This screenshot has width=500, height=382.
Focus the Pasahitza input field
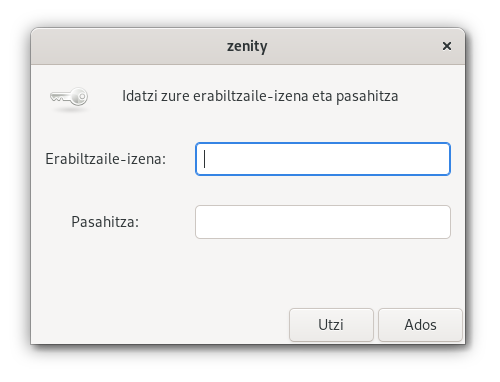point(323,222)
